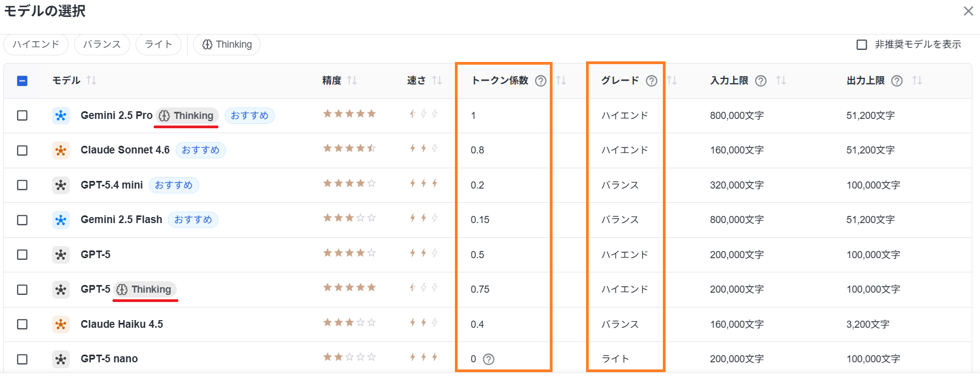The width and height of the screenshot is (980, 376).
Task: Sort the モデル column with its arrows
Action: coord(92,81)
